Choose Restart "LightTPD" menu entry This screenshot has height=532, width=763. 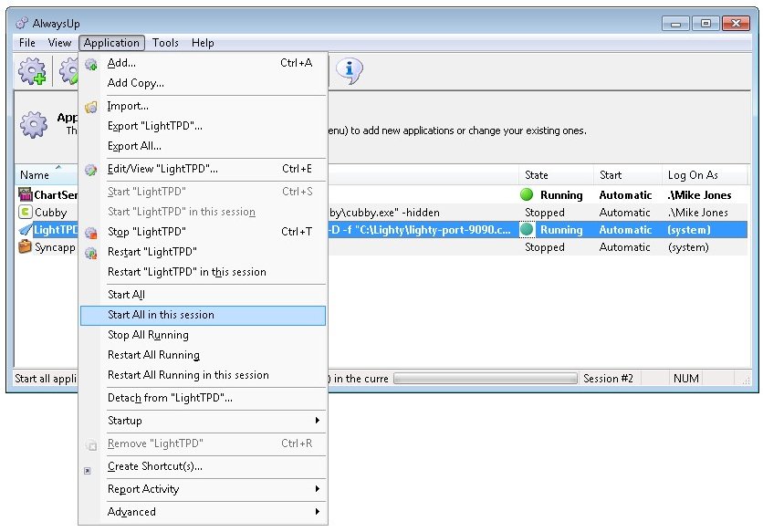[203, 252]
